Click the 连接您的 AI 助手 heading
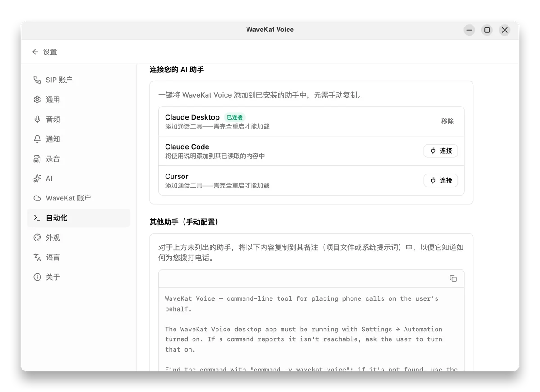The height and width of the screenshot is (392, 540). point(177,70)
